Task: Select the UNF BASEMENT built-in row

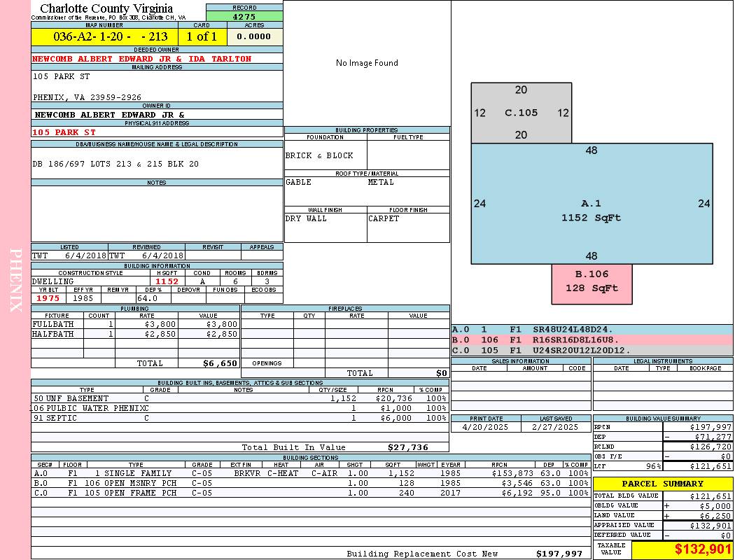Action: (x=238, y=398)
